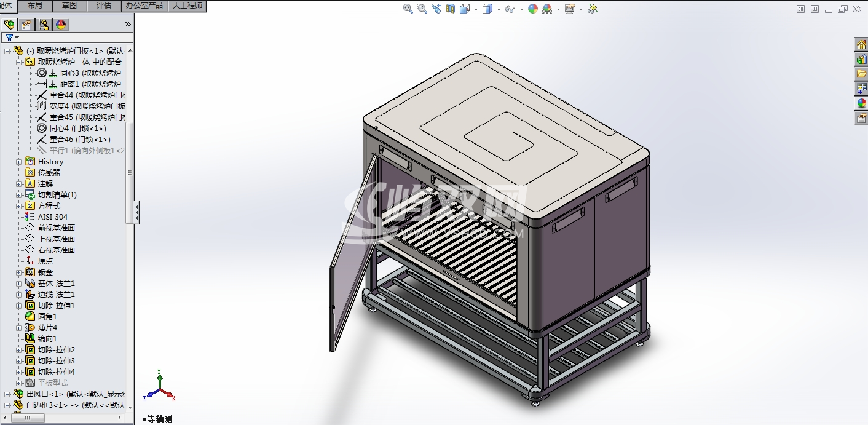Image resolution: width=868 pixels, height=425 pixels.
Task: Expand the 切割清单(1) cut list
Action: (x=18, y=195)
